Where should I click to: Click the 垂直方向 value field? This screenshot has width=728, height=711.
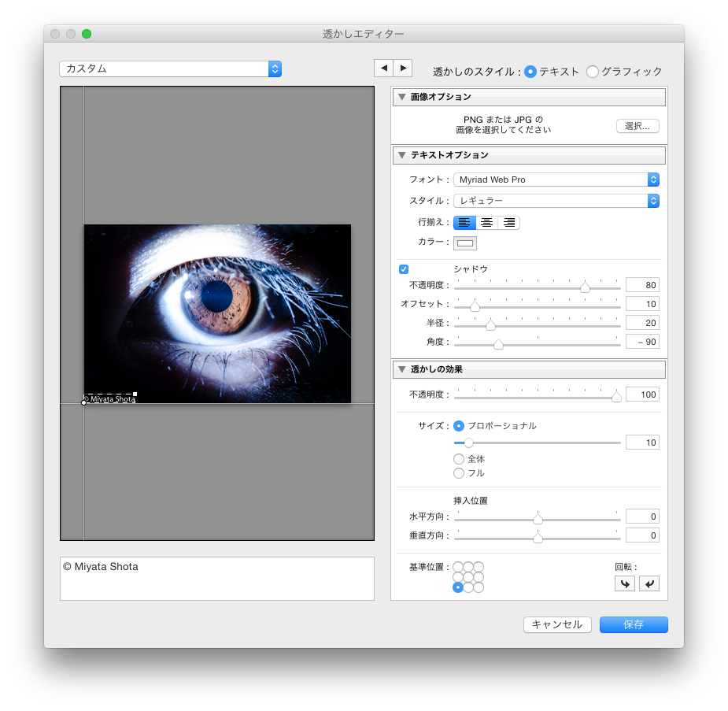coord(642,536)
